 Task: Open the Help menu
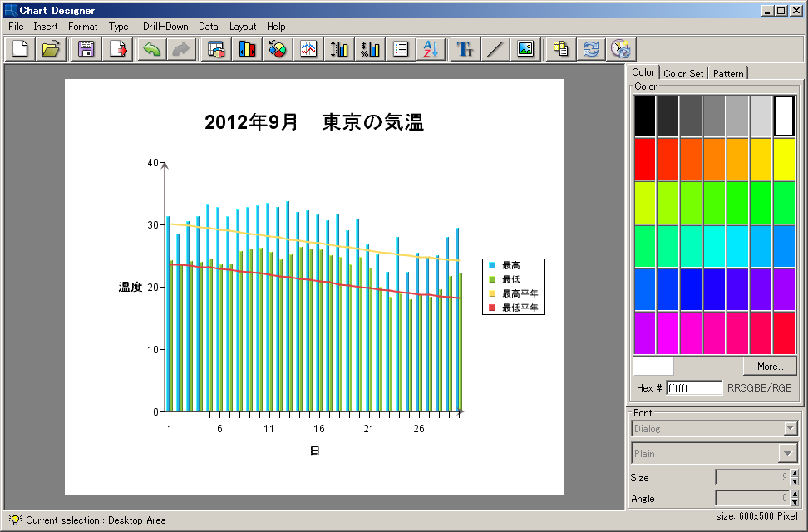(276, 27)
